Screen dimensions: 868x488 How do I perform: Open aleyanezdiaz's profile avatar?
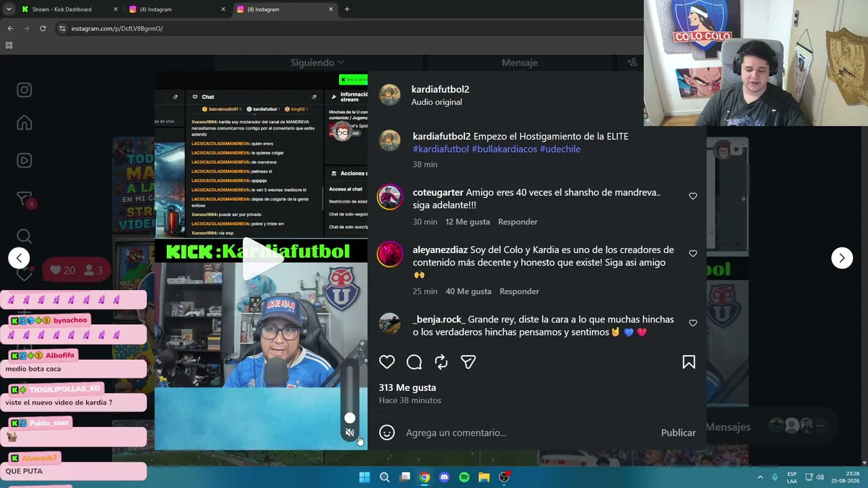point(390,255)
